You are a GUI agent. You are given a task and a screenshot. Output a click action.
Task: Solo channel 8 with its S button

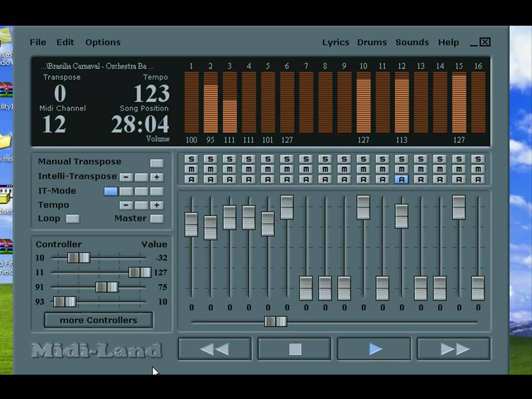point(325,159)
